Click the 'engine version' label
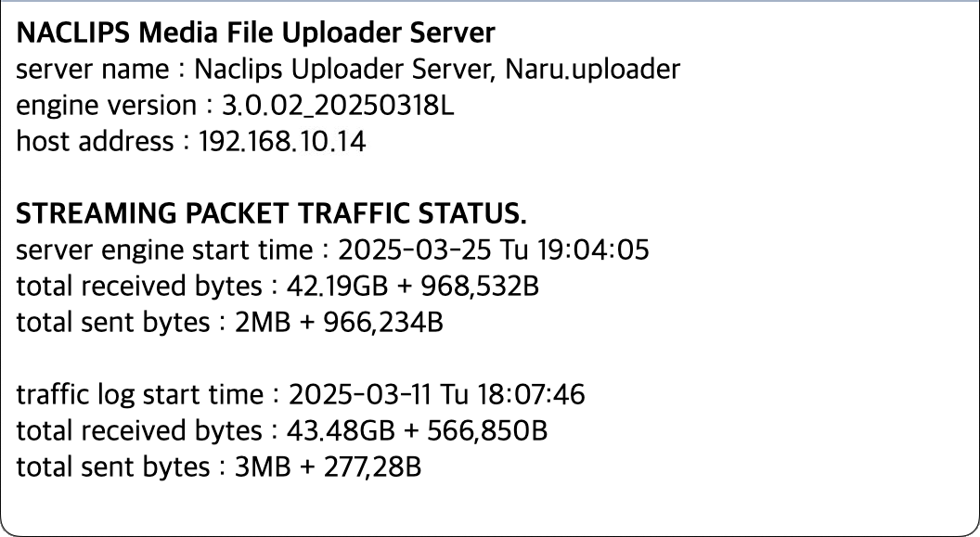Viewport: 980px width, 537px height. pos(106,105)
